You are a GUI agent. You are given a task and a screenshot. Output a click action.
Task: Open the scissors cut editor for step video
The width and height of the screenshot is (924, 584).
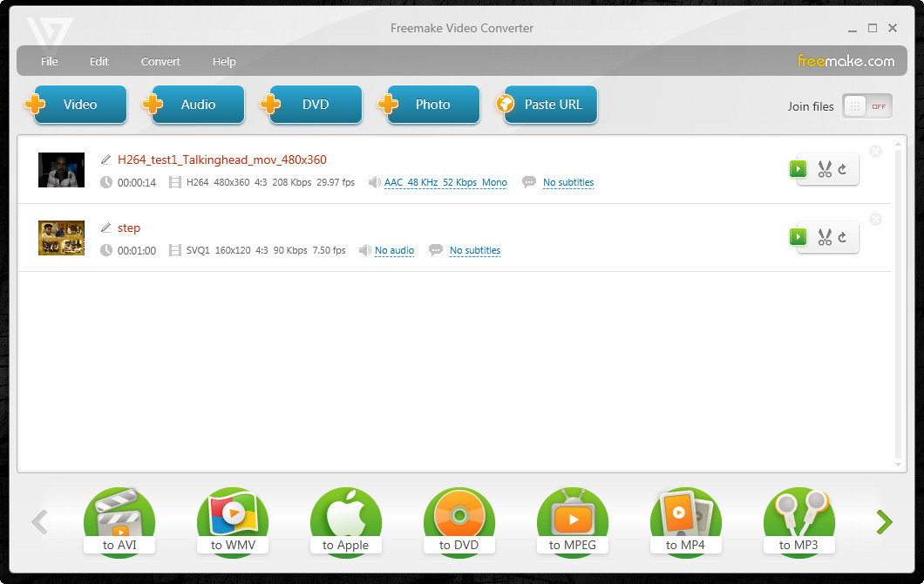click(825, 236)
